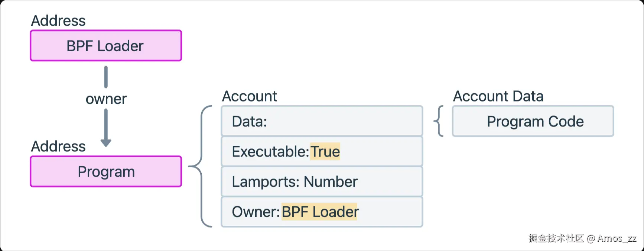644x251 pixels.
Task: Click the highlighted True value
Action: [x=325, y=152]
